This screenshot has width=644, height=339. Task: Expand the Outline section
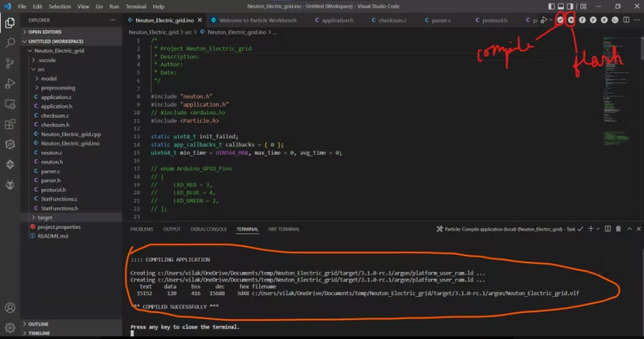pyautogui.click(x=71, y=324)
